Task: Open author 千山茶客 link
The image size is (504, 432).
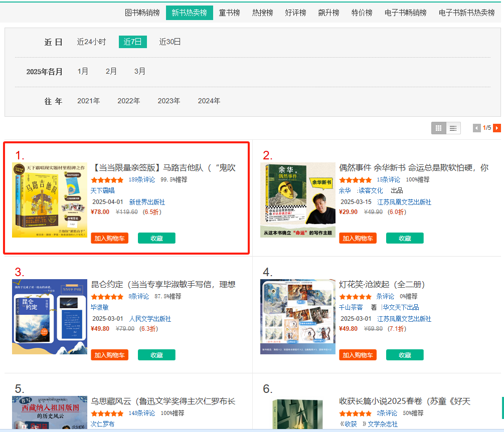Action: (351, 307)
